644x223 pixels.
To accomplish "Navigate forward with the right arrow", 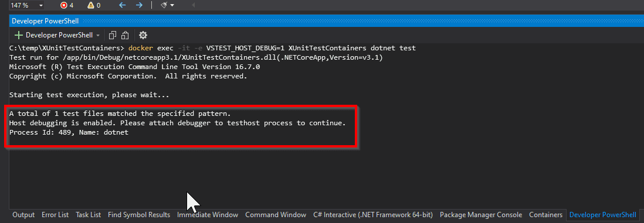I will click(x=139, y=5).
